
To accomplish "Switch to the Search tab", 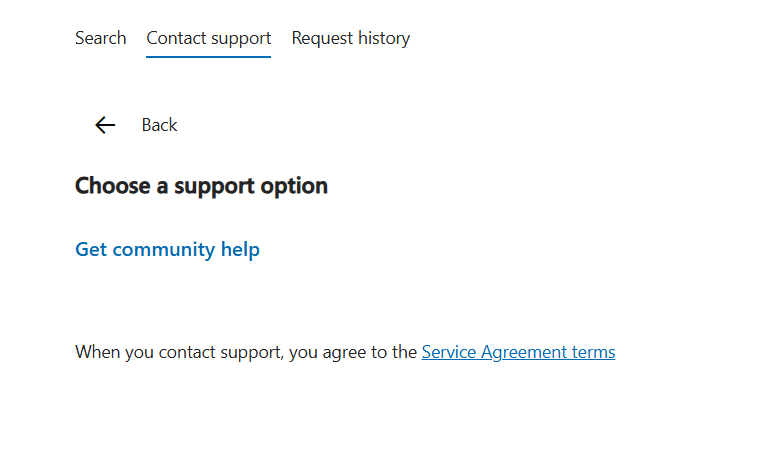I will point(100,38).
